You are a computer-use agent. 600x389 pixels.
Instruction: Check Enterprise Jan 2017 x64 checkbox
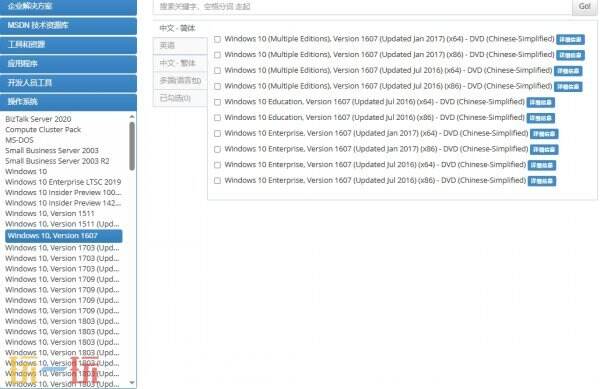217,133
